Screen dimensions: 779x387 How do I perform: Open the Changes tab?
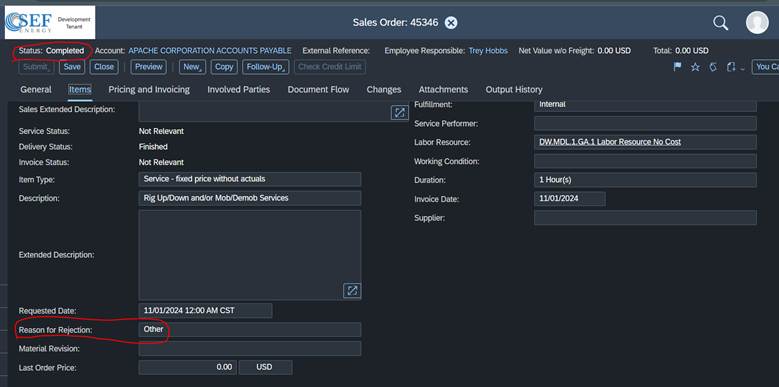[x=384, y=89]
